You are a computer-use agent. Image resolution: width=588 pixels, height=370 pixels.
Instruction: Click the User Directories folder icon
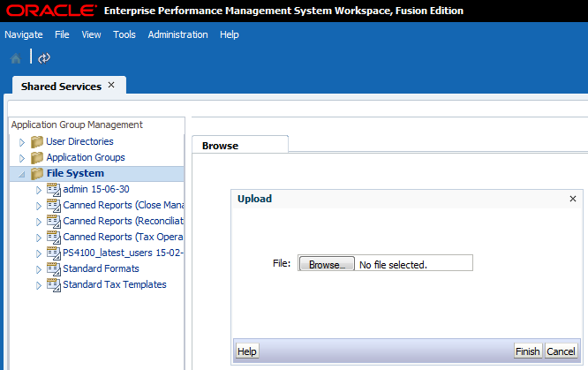click(37, 141)
